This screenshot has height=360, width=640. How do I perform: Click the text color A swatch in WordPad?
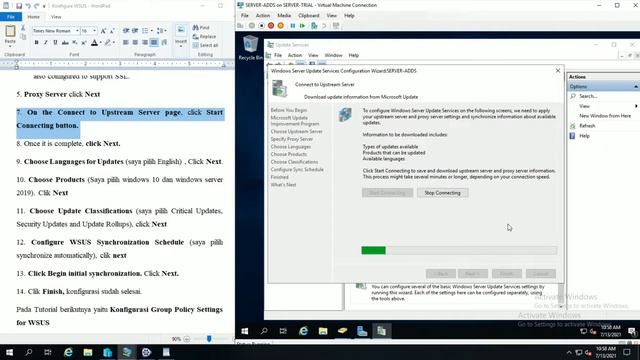coord(94,42)
